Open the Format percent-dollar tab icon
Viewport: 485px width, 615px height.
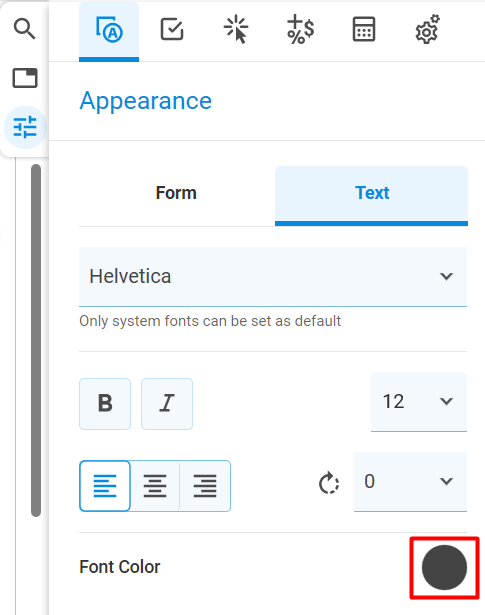[300, 29]
